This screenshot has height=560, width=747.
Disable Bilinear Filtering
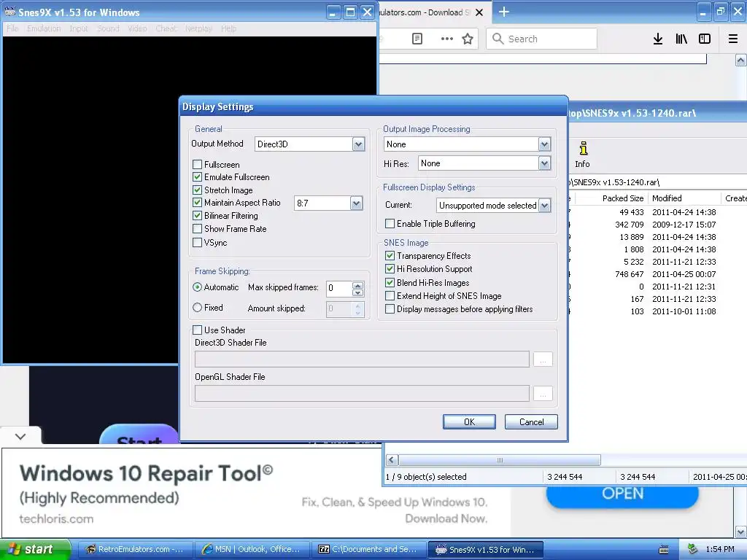pos(197,215)
